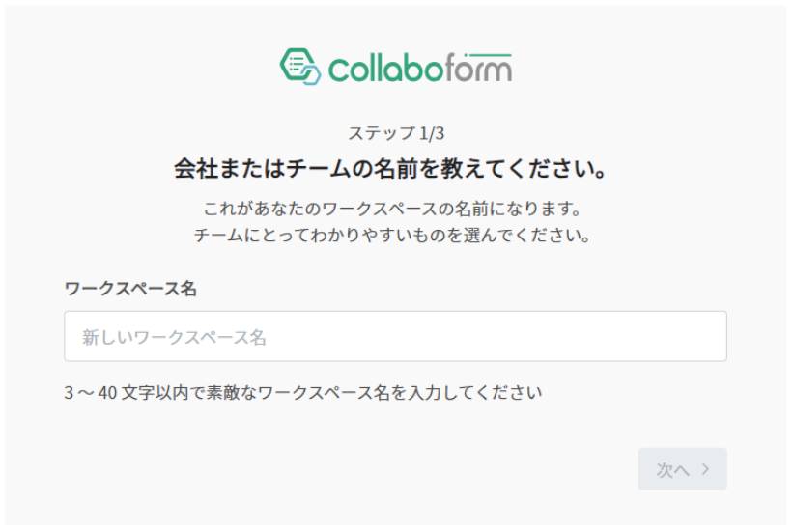Click the ステップ 1/3 step indicator
The width and height of the screenshot is (794, 532).
(x=396, y=133)
